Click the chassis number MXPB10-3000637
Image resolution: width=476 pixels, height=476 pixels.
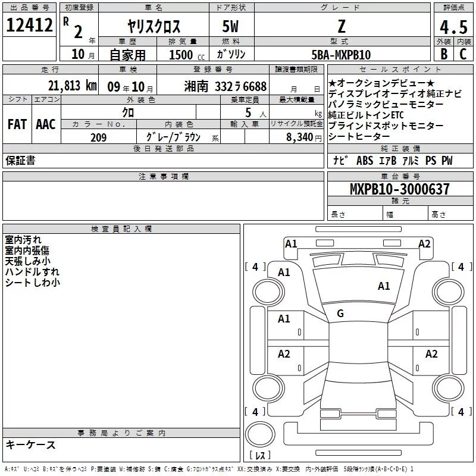[400, 190]
